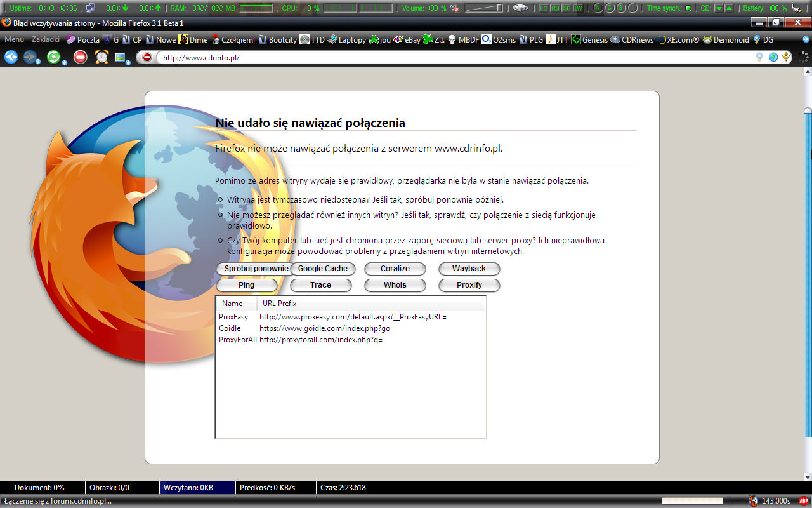The height and width of the screenshot is (508, 812).
Task: Open the Laptopy bookmark
Action: pos(346,39)
